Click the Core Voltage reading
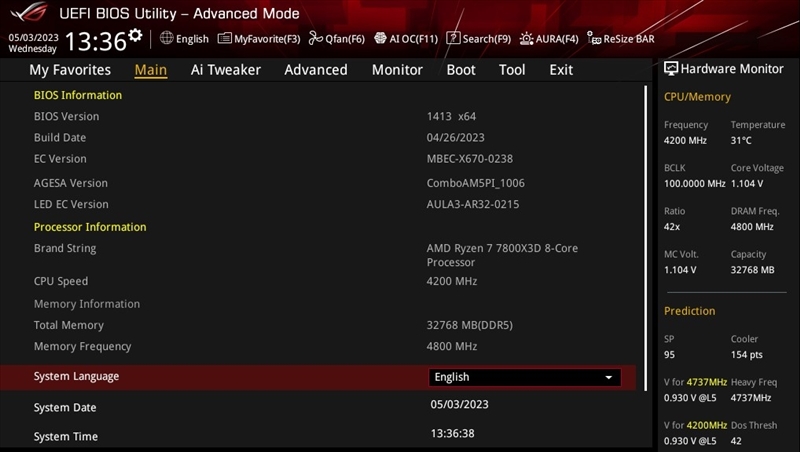The width and height of the screenshot is (800, 452). [747, 184]
